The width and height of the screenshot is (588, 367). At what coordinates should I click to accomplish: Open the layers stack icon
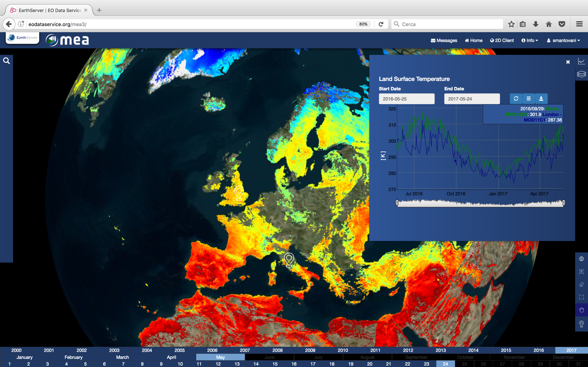click(x=581, y=74)
